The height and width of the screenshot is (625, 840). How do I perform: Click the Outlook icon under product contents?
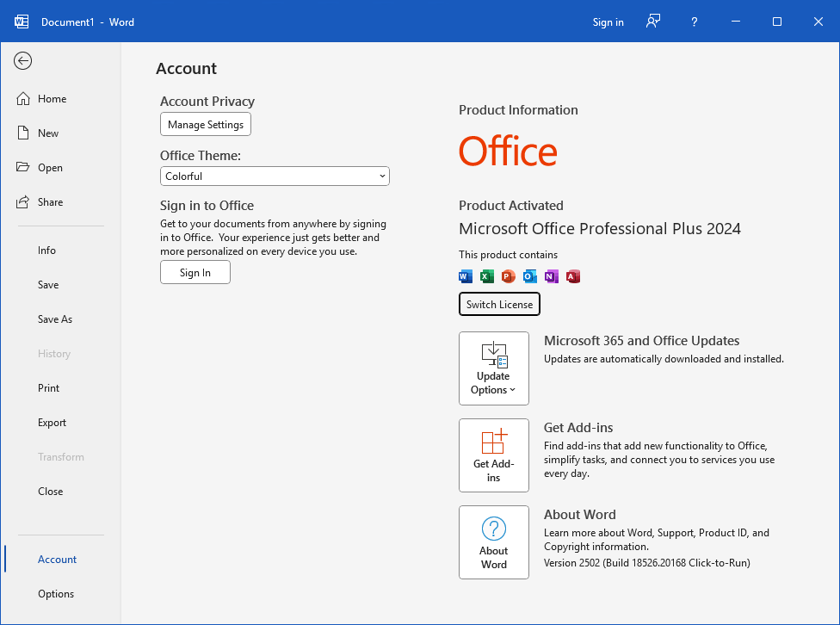(530, 276)
